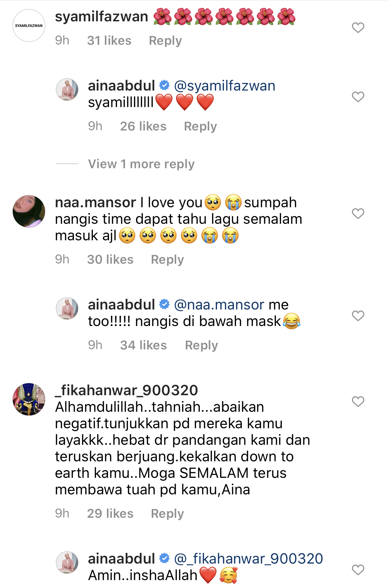
Task: Open _fikahanwar_900320's profile avatar
Action: 29,399
